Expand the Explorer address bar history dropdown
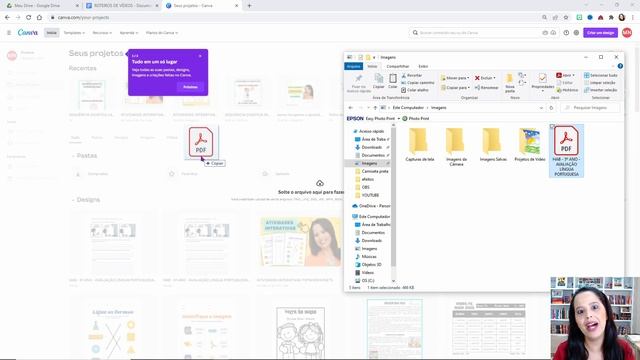640x360 pixels. coord(541,108)
